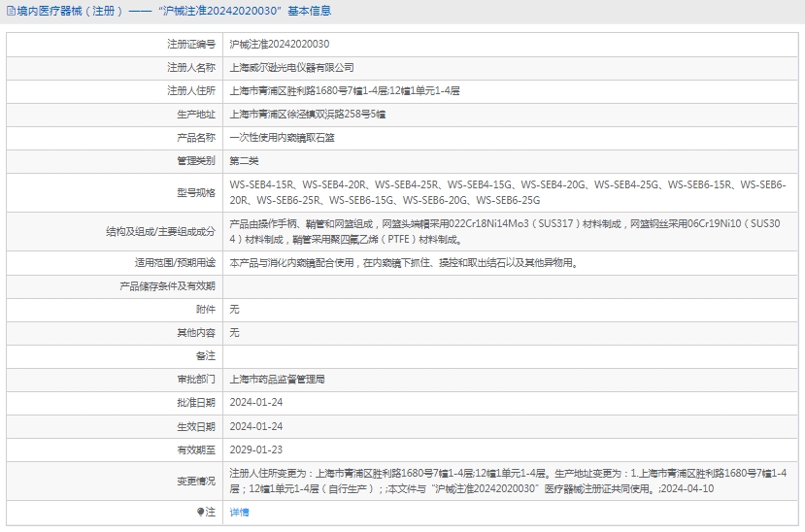Screen dimensions: 805x532
Task: Click the effective date value in 生效日期 row
Action: (255, 426)
